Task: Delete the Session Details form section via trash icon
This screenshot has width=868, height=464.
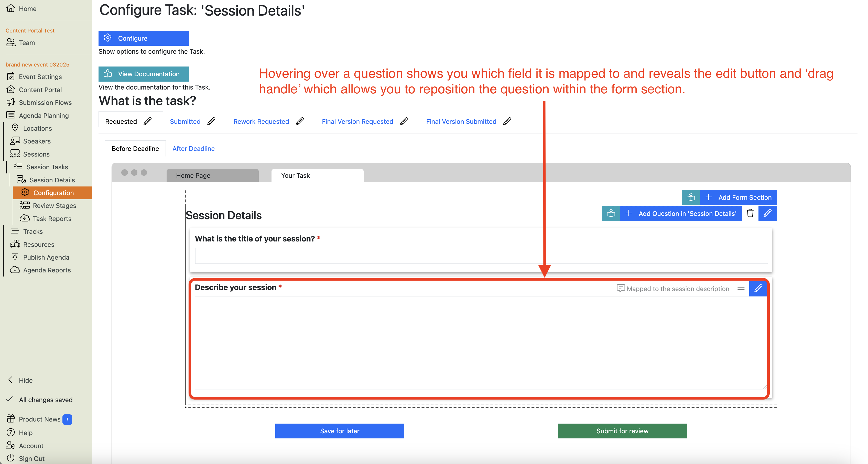Action: (750, 214)
